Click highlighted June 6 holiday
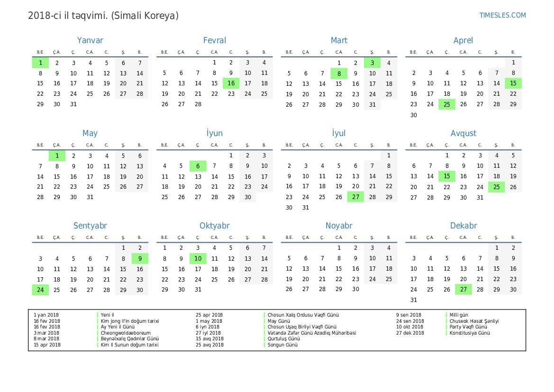554x392 pixels. [x=198, y=166]
